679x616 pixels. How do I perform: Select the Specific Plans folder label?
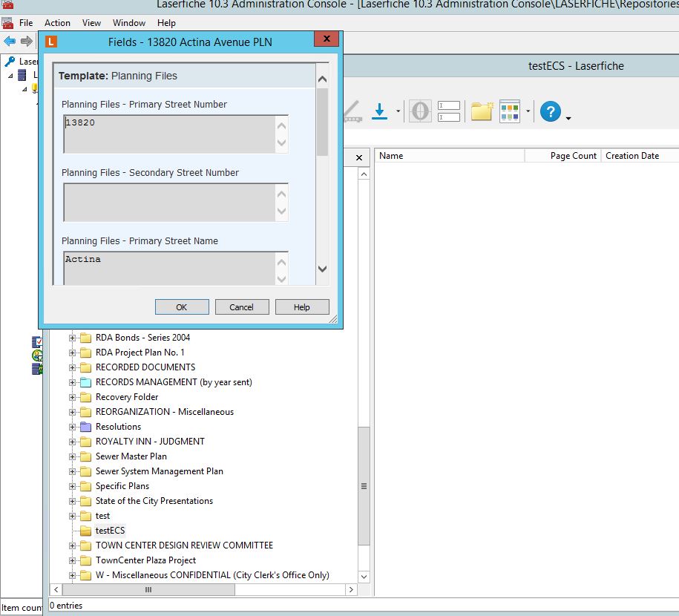(122, 486)
